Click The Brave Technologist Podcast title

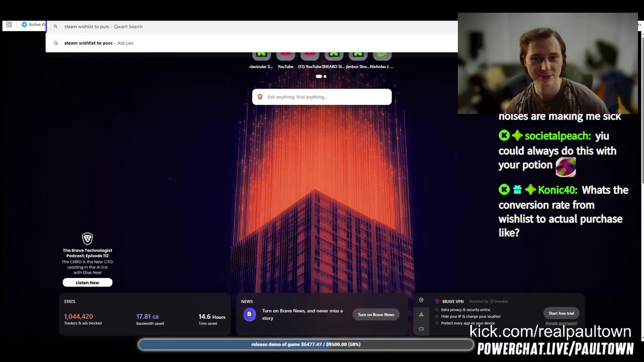[x=88, y=253]
